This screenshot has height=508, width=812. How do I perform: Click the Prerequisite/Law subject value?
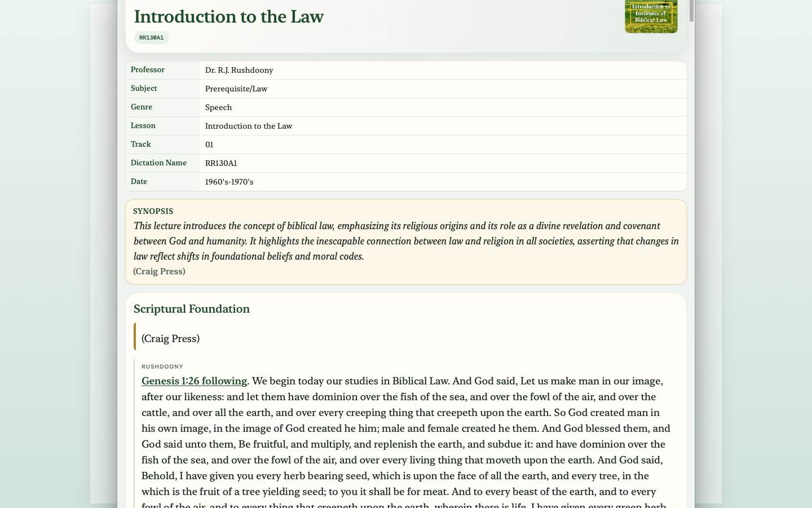tap(236, 89)
